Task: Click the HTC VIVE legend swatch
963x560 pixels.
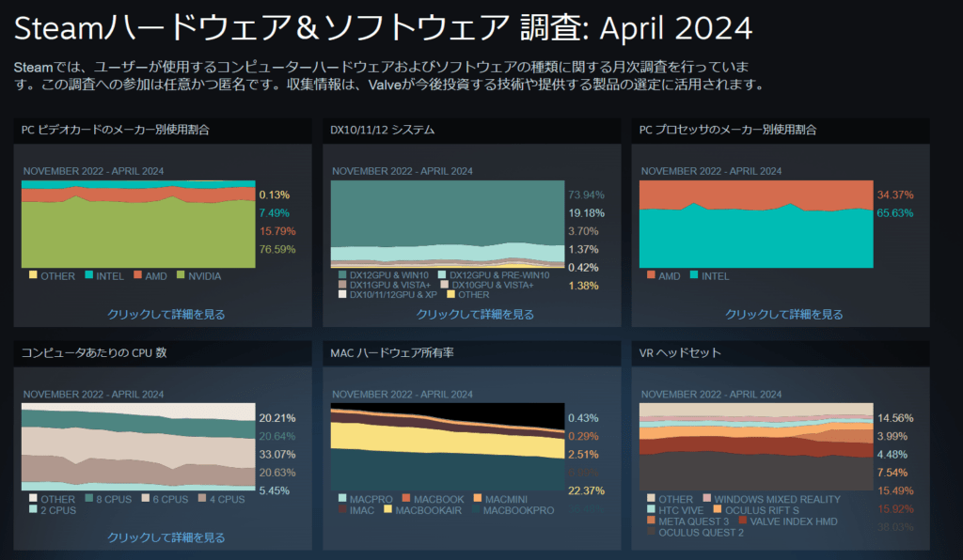Action: [x=651, y=509]
